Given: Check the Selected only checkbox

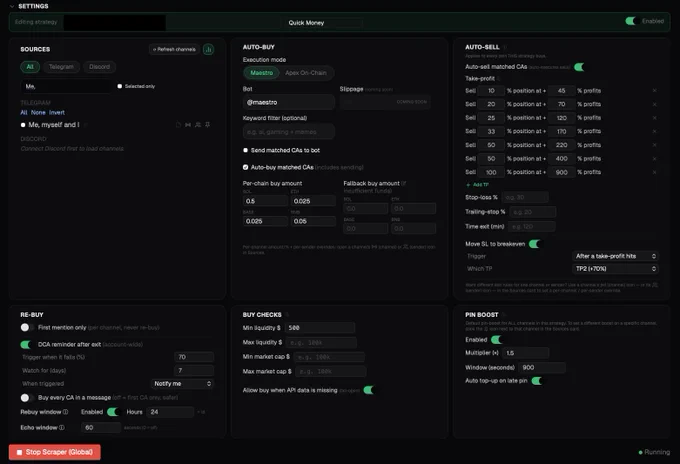Looking at the screenshot, I should click(x=120, y=86).
